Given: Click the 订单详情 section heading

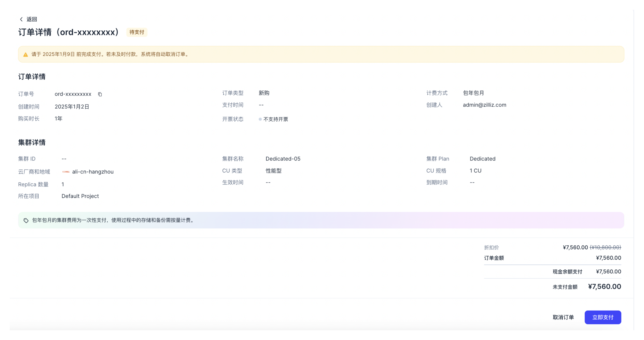Looking at the screenshot, I should click(x=32, y=77).
